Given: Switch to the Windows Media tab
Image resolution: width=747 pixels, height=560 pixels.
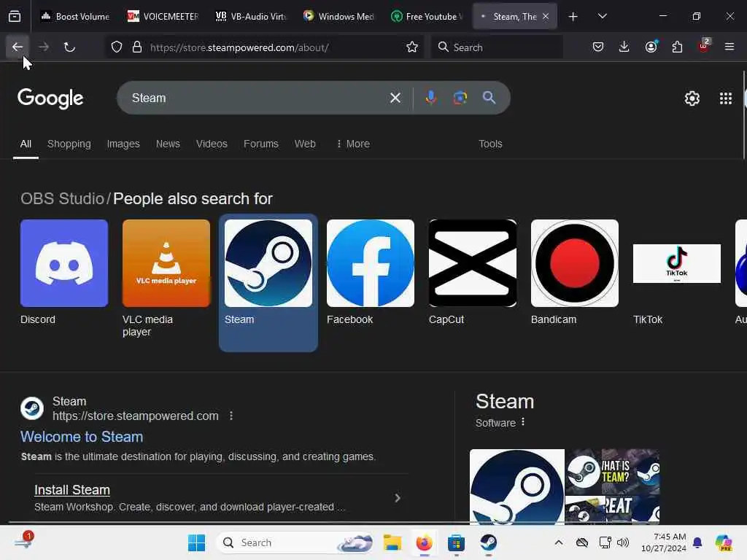Looking at the screenshot, I should tap(338, 17).
